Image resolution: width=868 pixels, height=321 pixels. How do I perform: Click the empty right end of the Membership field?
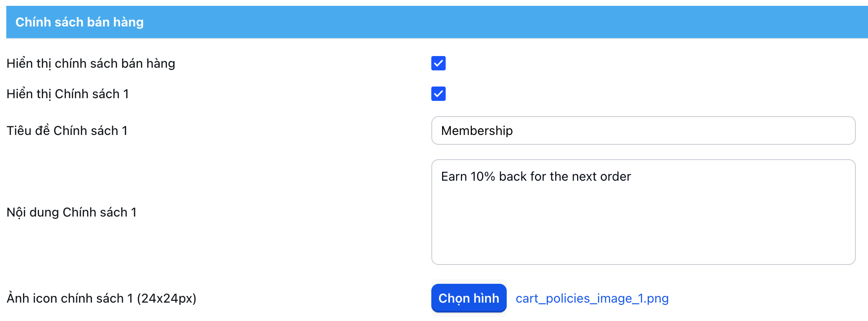(x=763, y=130)
